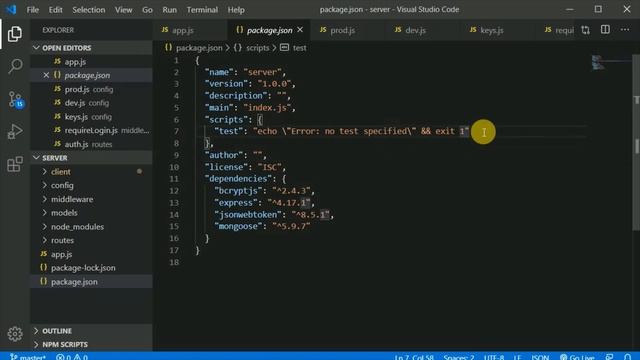Open the View menu
The image size is (640, 360).
[x=123, y=9]
